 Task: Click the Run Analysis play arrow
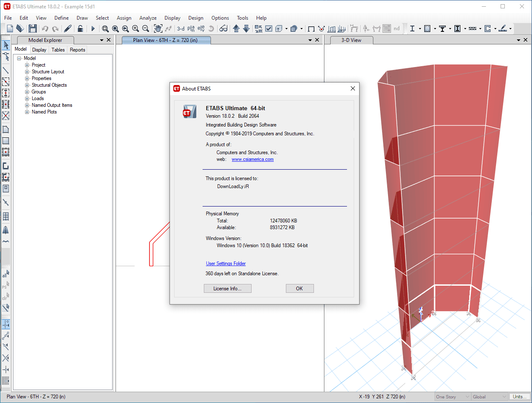pyautogui.click(x=93, y=28)
